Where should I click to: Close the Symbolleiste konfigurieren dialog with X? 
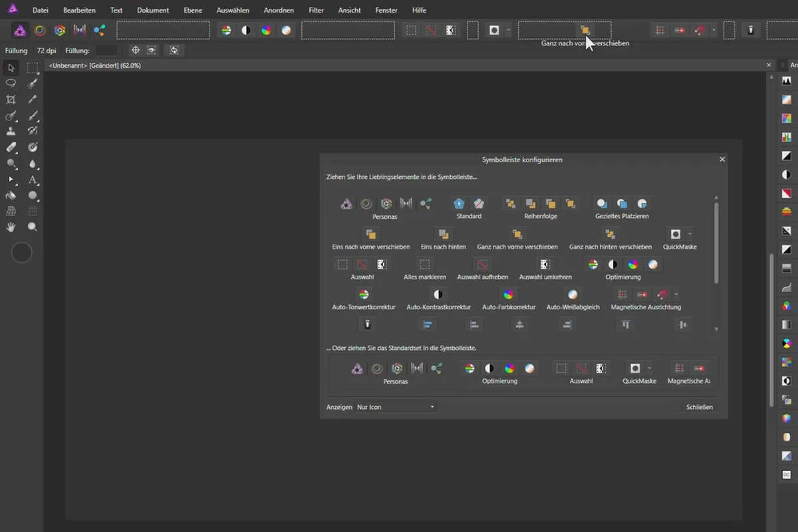point(722,160)
